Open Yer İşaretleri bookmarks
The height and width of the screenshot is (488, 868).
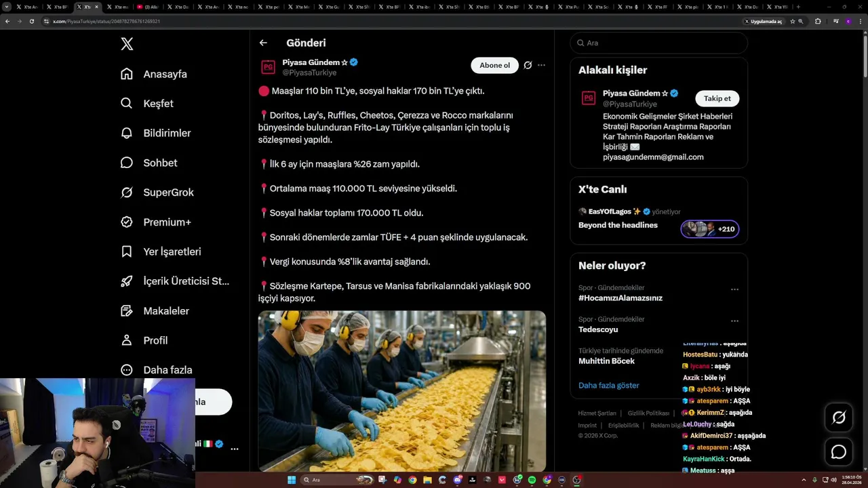pos(160,251)
